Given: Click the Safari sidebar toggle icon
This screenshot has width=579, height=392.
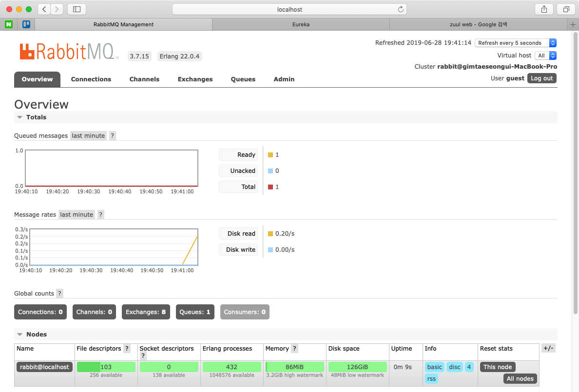Looking at the screenshot, I should pyautogui.click(x=77, y=9).
